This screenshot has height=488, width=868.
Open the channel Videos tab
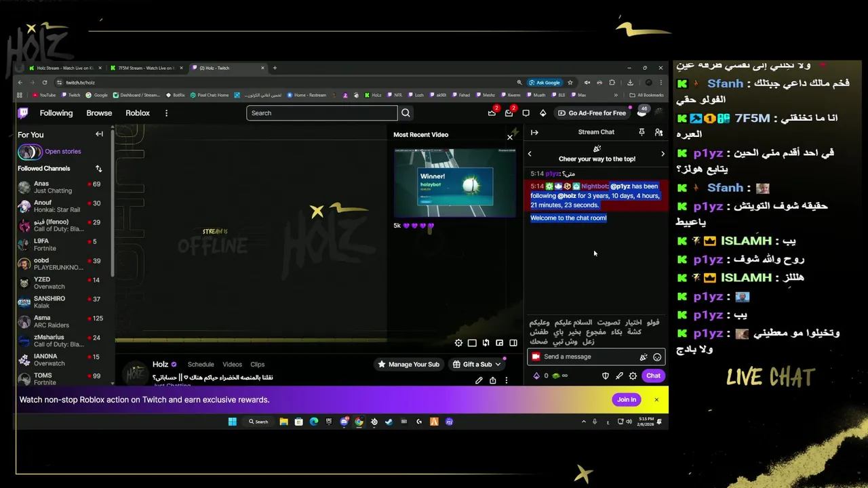point(232,365)
